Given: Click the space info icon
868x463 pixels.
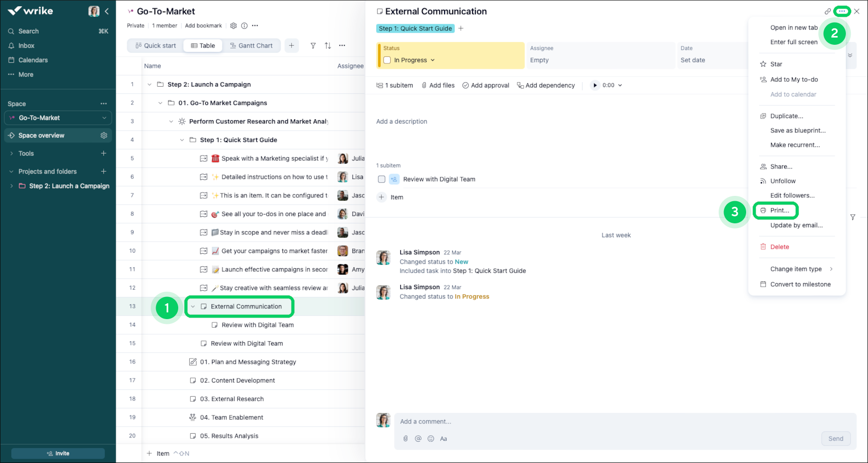Looking at the screenshot, I should click(x=244, y=26).
